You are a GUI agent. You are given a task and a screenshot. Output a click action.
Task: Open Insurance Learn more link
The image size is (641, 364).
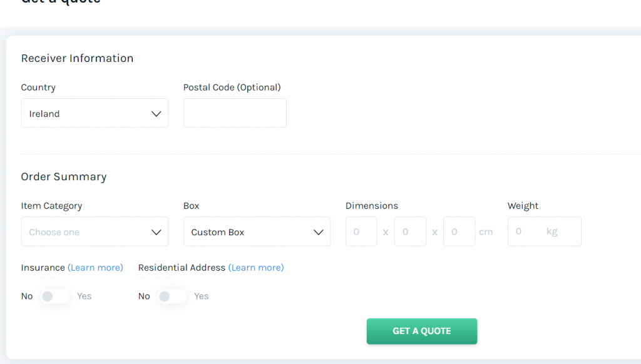pos(95,268)
